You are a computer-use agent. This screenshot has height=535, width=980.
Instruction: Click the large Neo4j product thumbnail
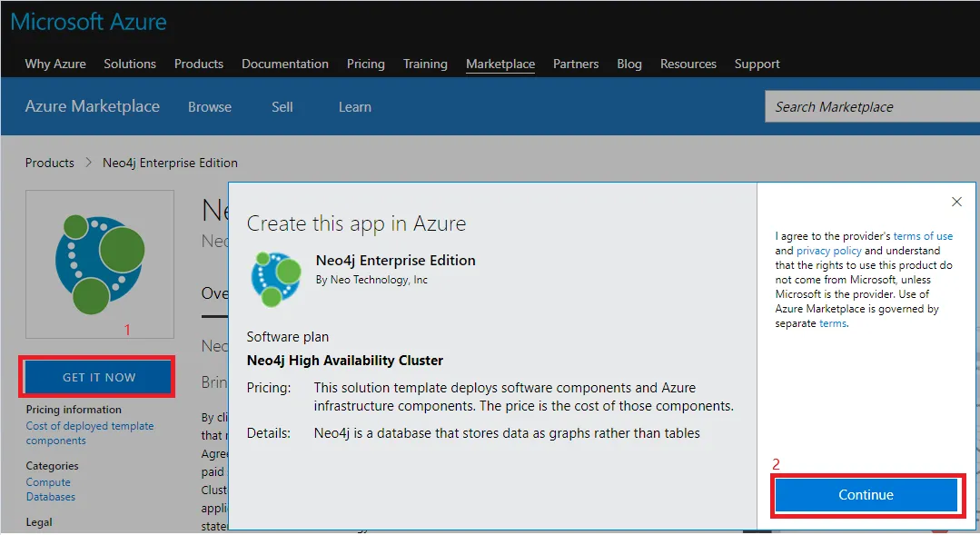[x=100, y=263]
